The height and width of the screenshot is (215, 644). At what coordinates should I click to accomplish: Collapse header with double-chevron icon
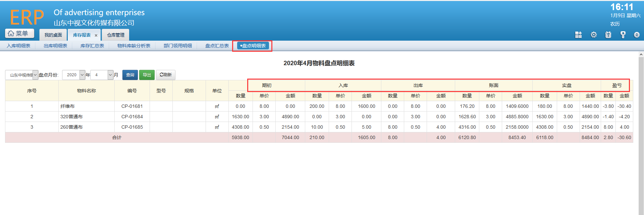tap(637, 35)
